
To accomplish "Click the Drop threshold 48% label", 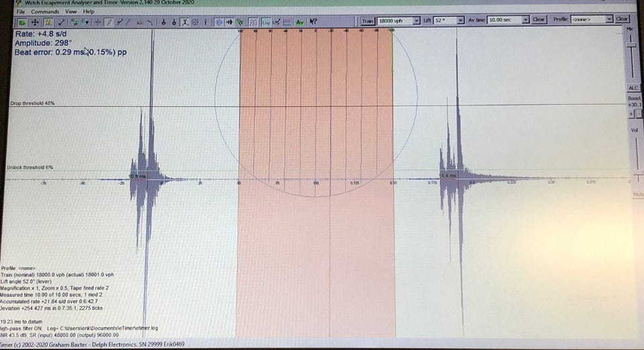I will [x=32, y=103].
